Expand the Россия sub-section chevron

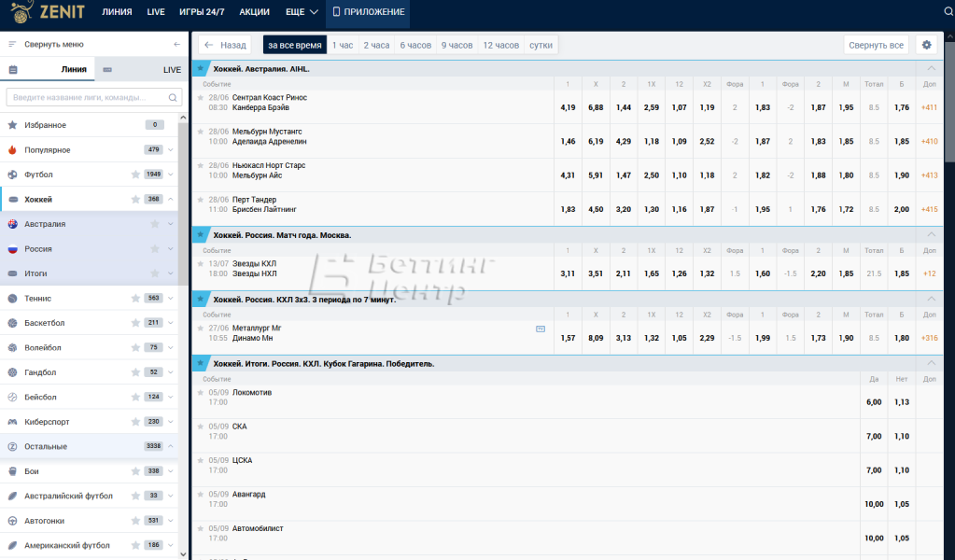point(171,249)
